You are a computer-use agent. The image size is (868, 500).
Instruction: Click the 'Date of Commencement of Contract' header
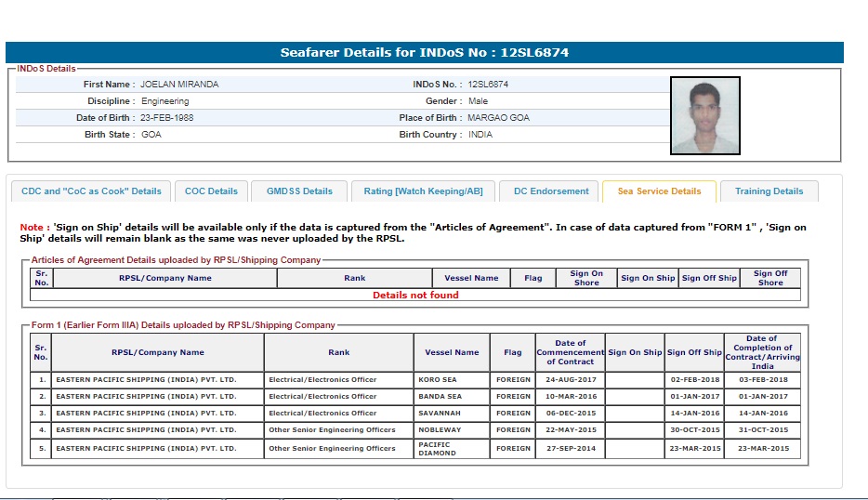(x=570, y=352)
